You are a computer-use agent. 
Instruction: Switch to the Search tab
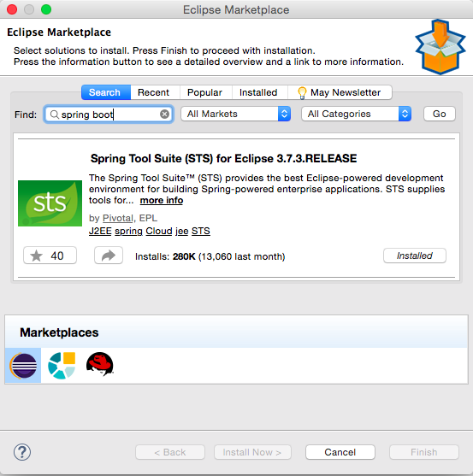(106, 92)
